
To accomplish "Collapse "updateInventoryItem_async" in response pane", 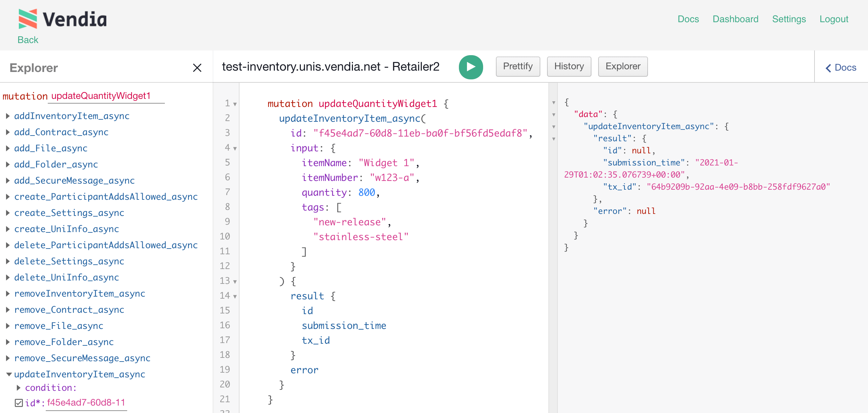I will [554, 127].
